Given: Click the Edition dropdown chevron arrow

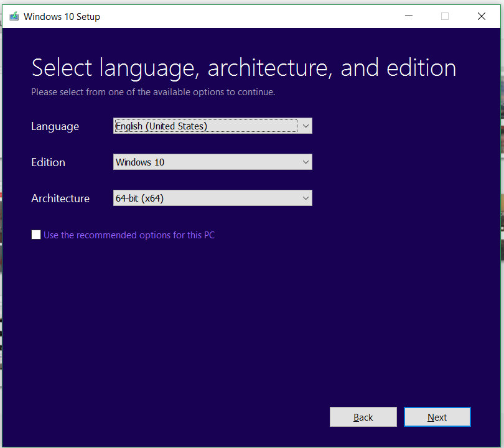Looking at the screenshot, I should [306, 162].
